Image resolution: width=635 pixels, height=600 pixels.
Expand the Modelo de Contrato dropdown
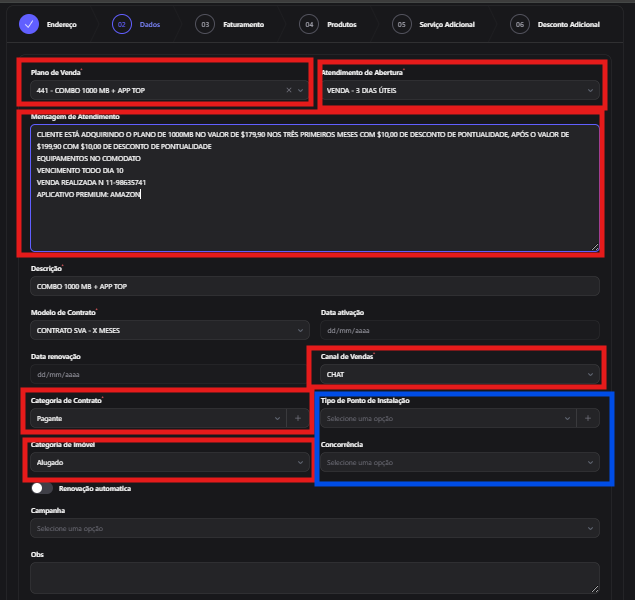click(170, 330)
